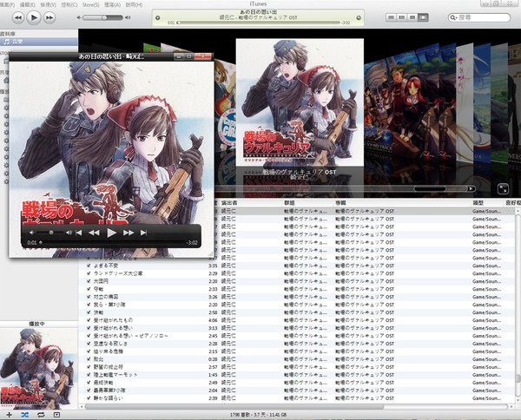
Task: Uncheck the song lasting 2:29
Action: pos(89,273)
